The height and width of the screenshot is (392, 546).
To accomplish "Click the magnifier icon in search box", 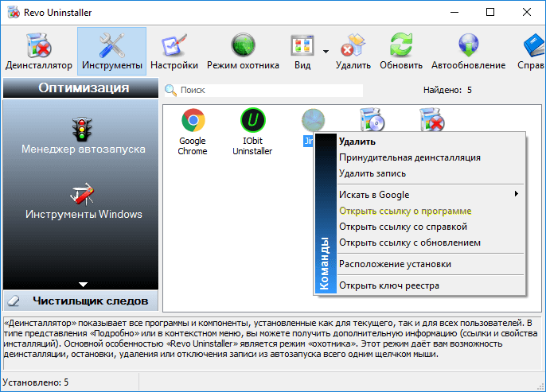I will 170,90.
